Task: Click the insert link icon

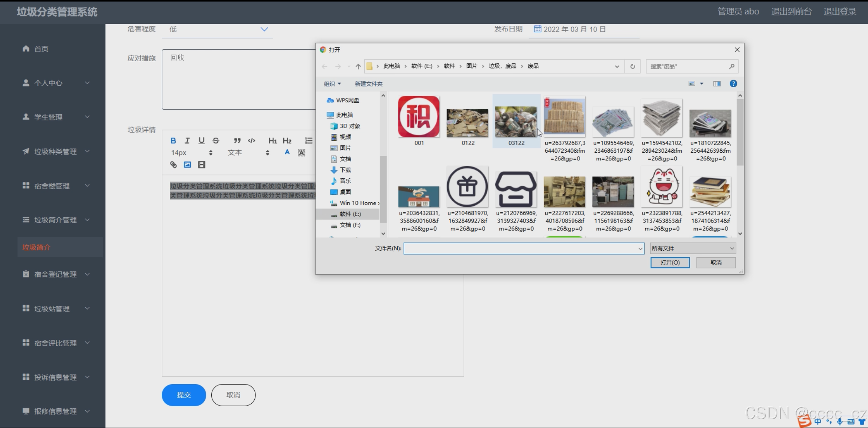Action: coord(174,165)
